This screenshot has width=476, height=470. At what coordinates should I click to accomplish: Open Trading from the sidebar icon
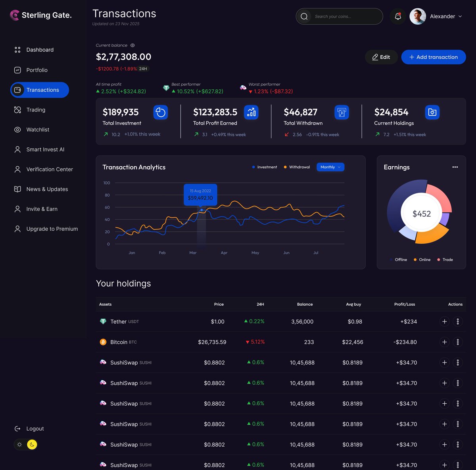(17, 110)
